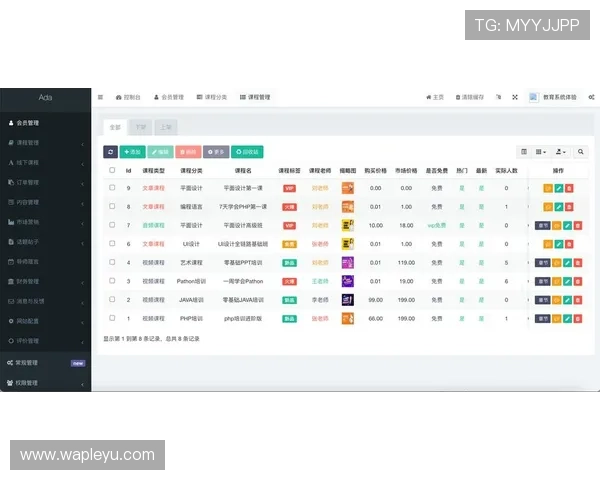Image resolution: width=600 pixels, height=480 pixels.
Task: Click the red delete icon in row Id 4
Action: 578,263
